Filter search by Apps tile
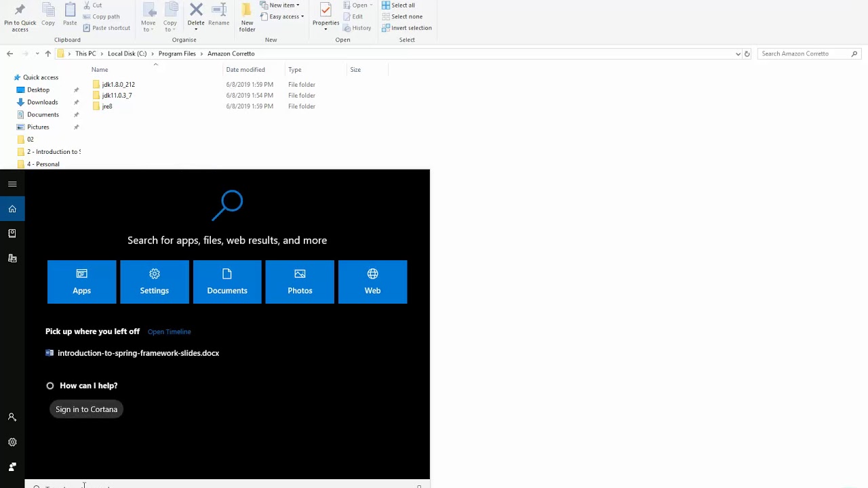This screenshot has height=488, width=868. [x=81, y=282]
